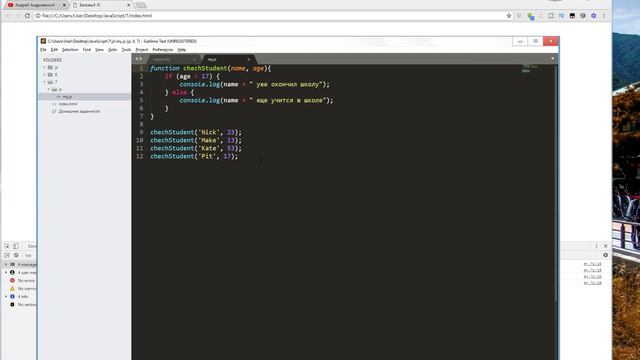The height and width of the screenshot is (360, 640).
Task: Close the inactive Sublime tab
Action: pos(194,60)
